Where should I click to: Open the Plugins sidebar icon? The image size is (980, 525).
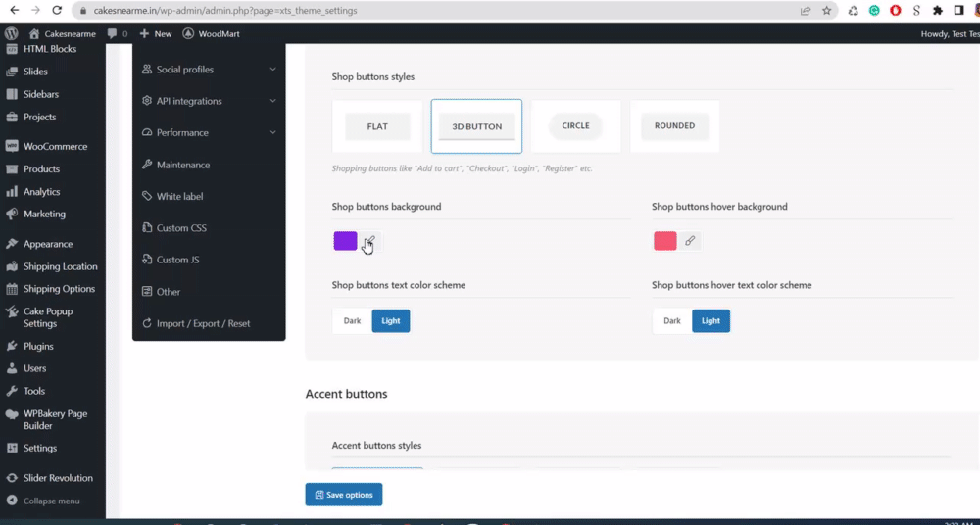[11, 347]
